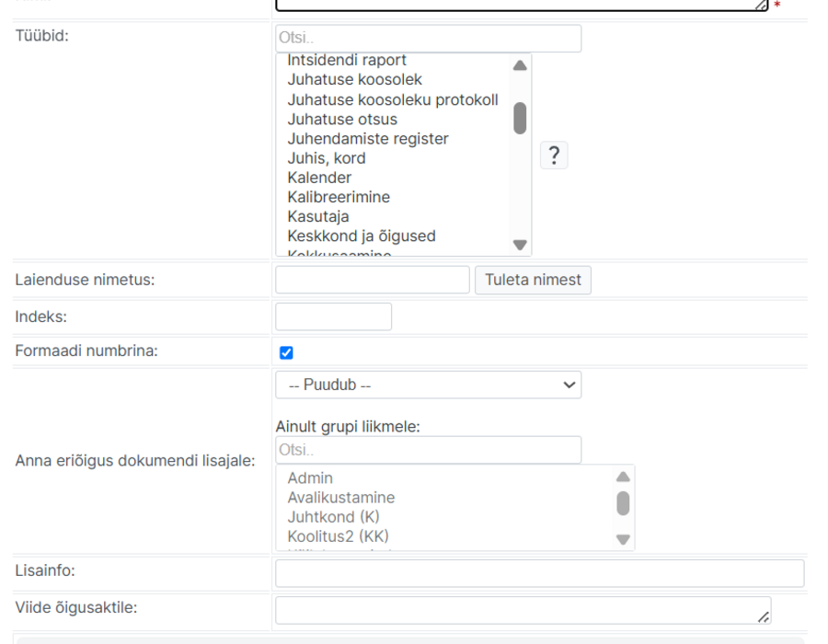Select Koolitus2 (KK) group
This screenshot has height=644, width=828.
click(x=338, y=536)
